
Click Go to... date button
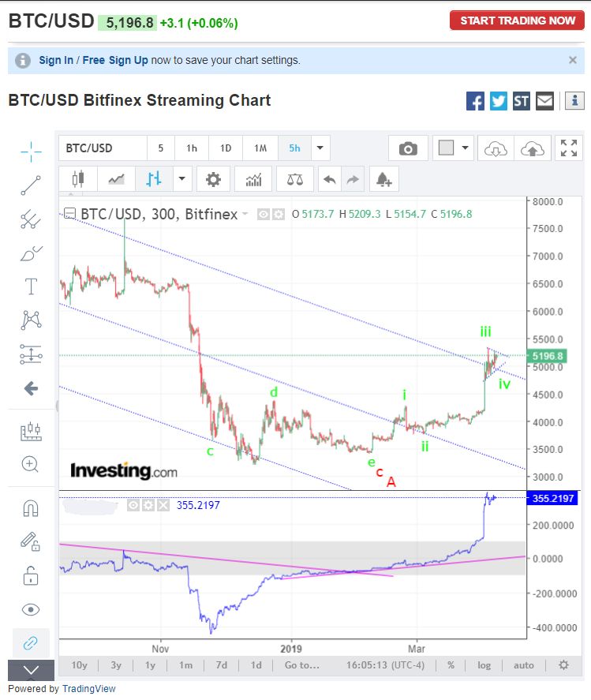[302, 665]
